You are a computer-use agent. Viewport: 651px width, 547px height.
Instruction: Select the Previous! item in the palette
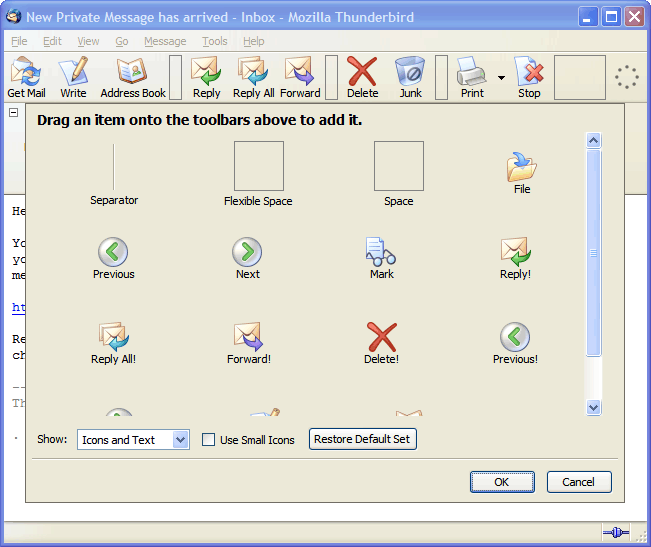coord(515,344)
